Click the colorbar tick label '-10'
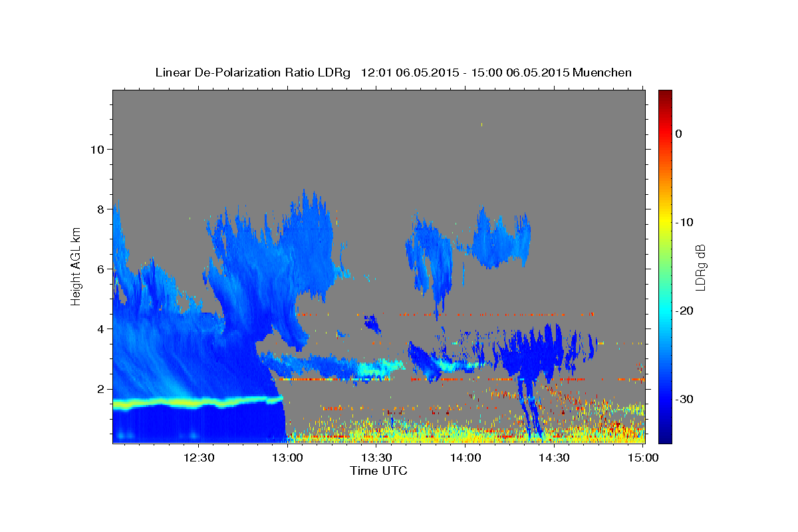The height and width of the screenshot is (532, 798). [x=685, y=222]
